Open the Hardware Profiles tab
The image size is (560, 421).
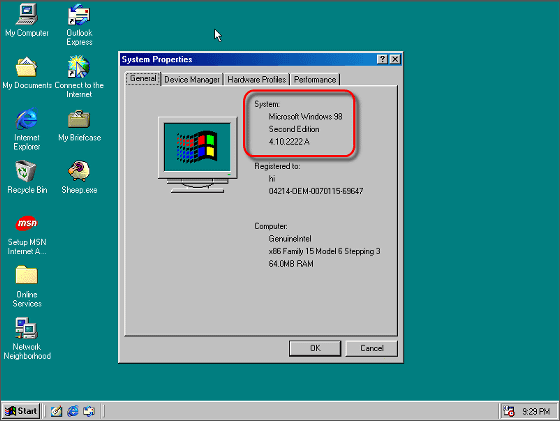point(257,80)
